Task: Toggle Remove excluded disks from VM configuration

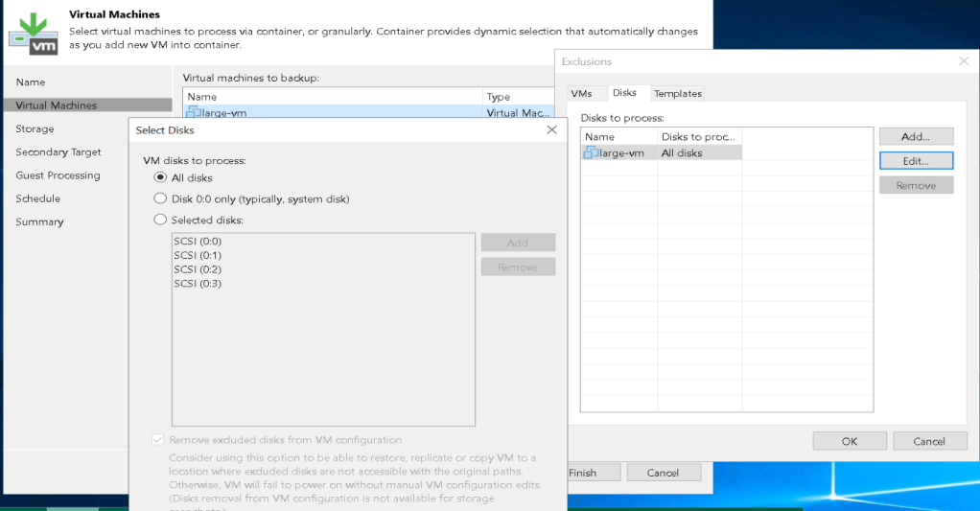Action: coord(158,440)
